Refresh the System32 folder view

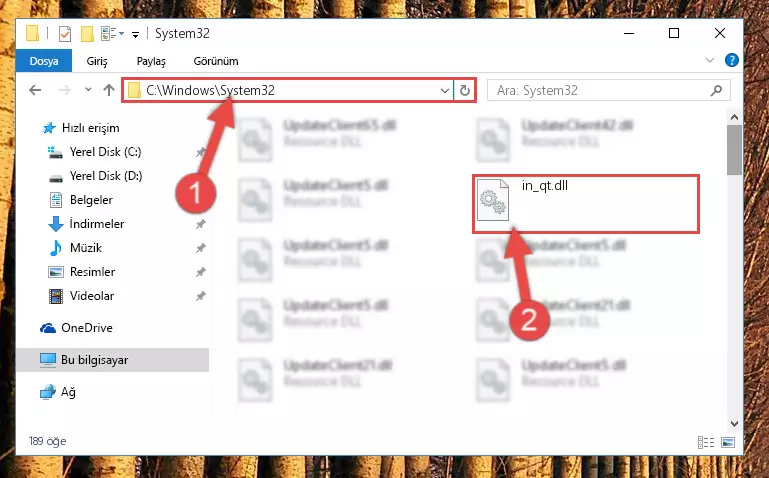coord(464,90)
